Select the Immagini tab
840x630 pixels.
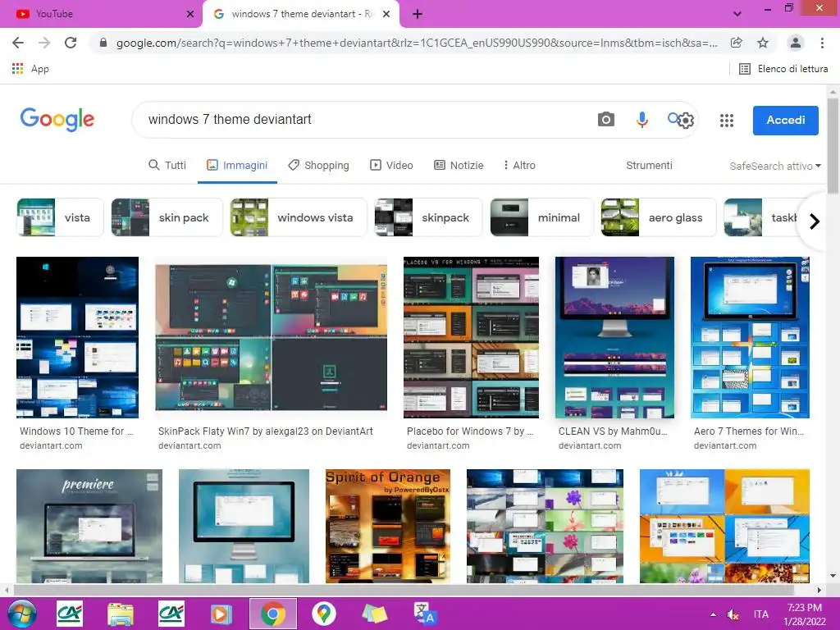coord(237,165)
